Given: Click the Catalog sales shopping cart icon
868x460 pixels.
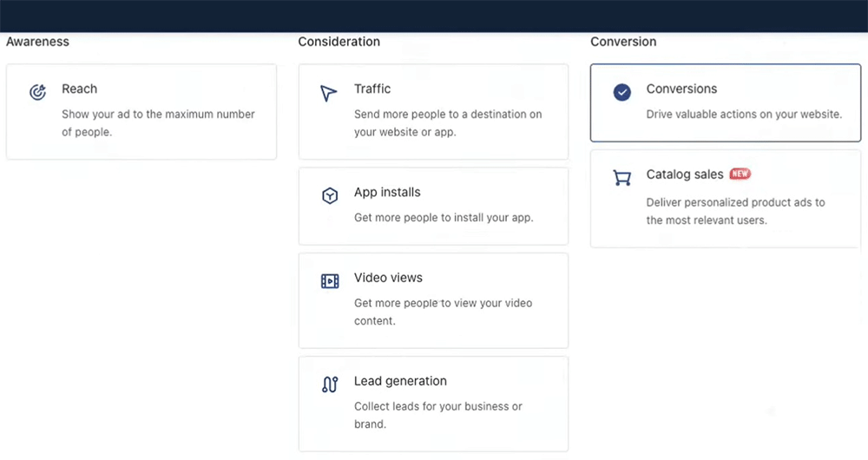Looking at the screenshot, I should pyautogui.click(x=621, y=178).
